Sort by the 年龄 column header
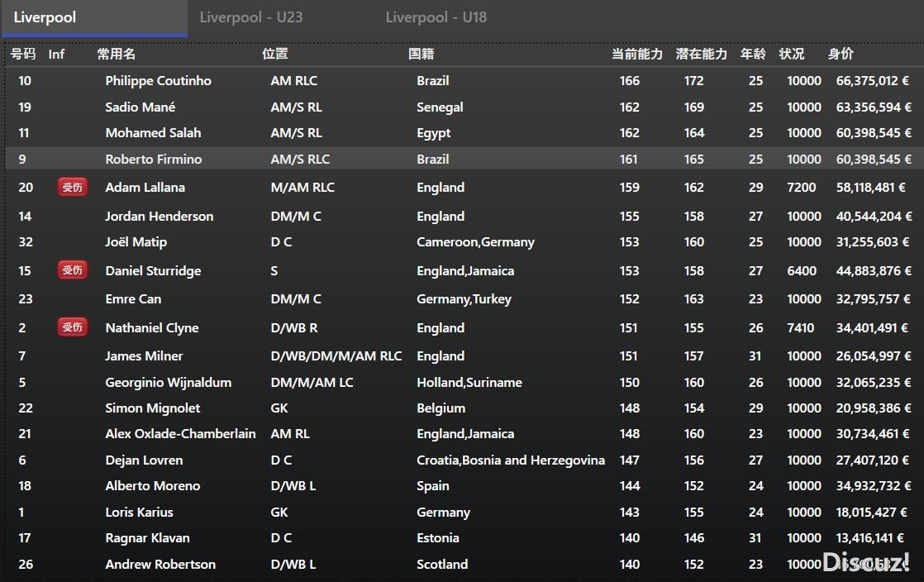Screen dimensions: 924x582 753,55
